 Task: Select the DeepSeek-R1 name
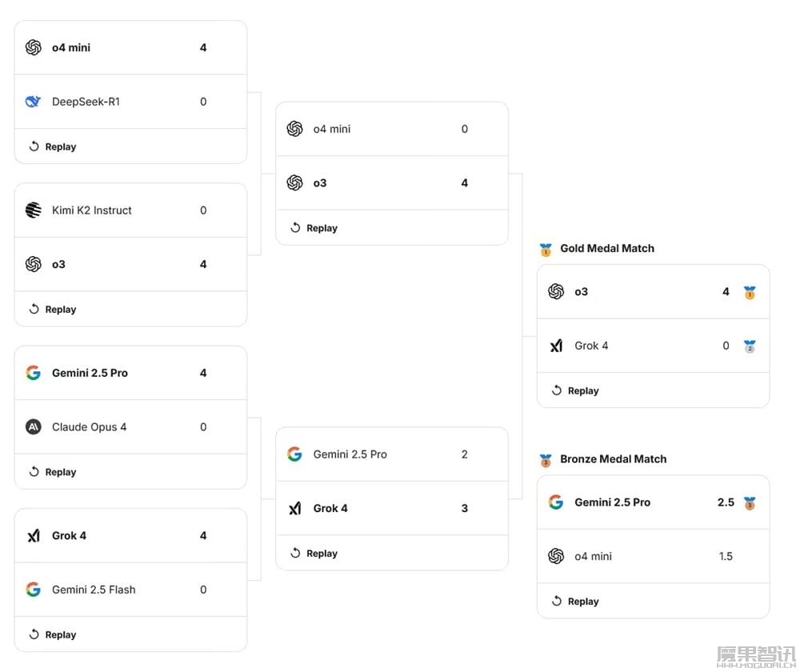[86, 102]
